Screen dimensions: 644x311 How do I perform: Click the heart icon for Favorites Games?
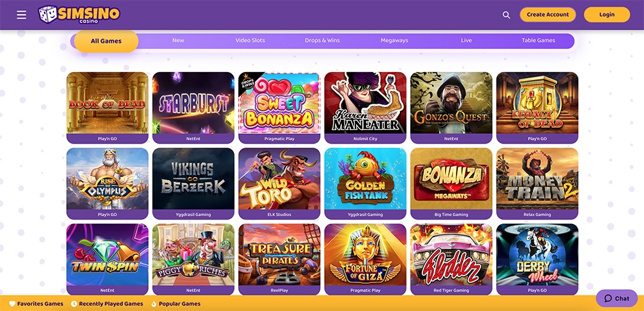tap(12, 304)
